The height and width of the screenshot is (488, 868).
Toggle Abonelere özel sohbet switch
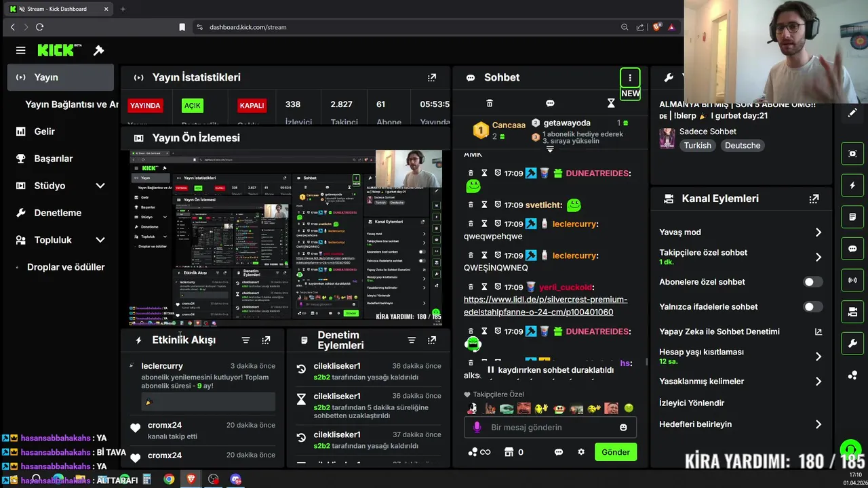pos(812,282)
